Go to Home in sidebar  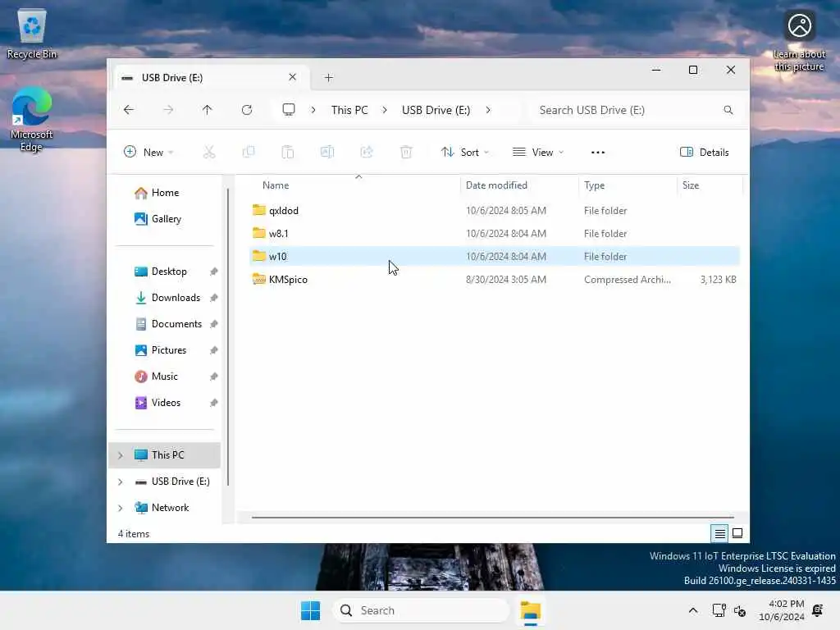(165, 193)
